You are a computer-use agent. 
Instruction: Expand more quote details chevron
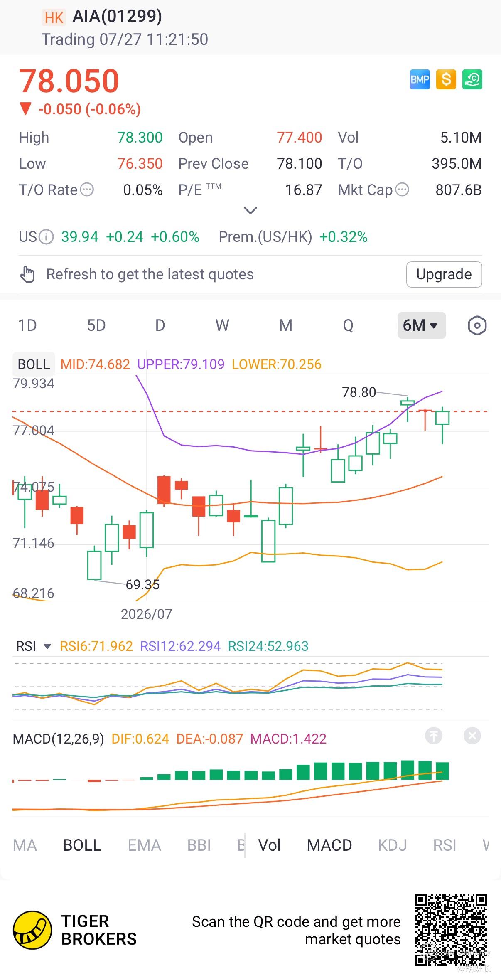click(250, 211)
